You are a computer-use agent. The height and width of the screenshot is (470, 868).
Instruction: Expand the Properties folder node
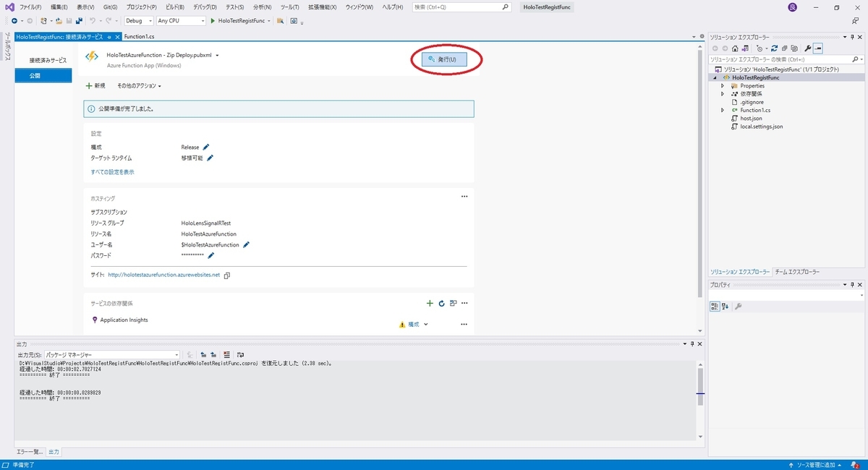723,85
